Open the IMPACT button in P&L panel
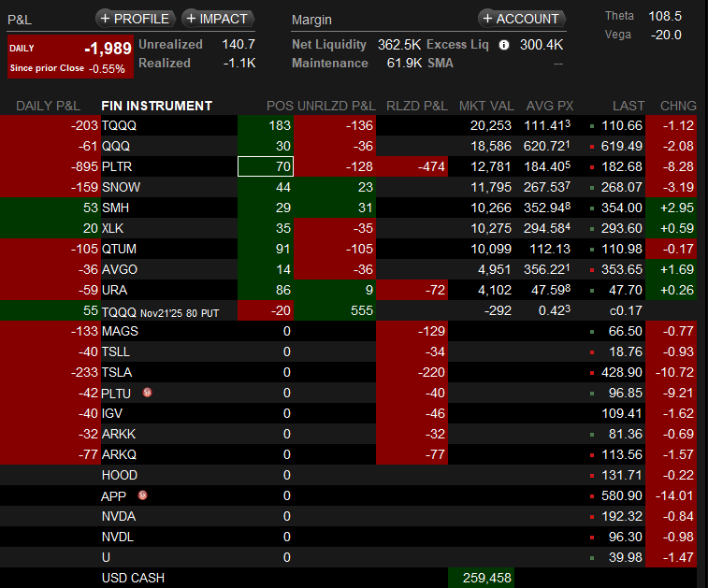Viewport: 708px width, 588px height. click(218, 19)
